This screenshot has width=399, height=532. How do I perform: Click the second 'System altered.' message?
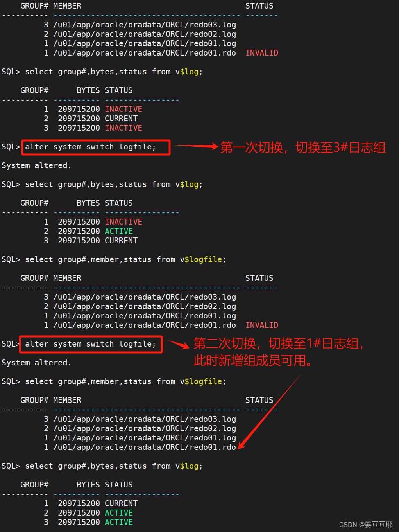(x=36, y=363)
